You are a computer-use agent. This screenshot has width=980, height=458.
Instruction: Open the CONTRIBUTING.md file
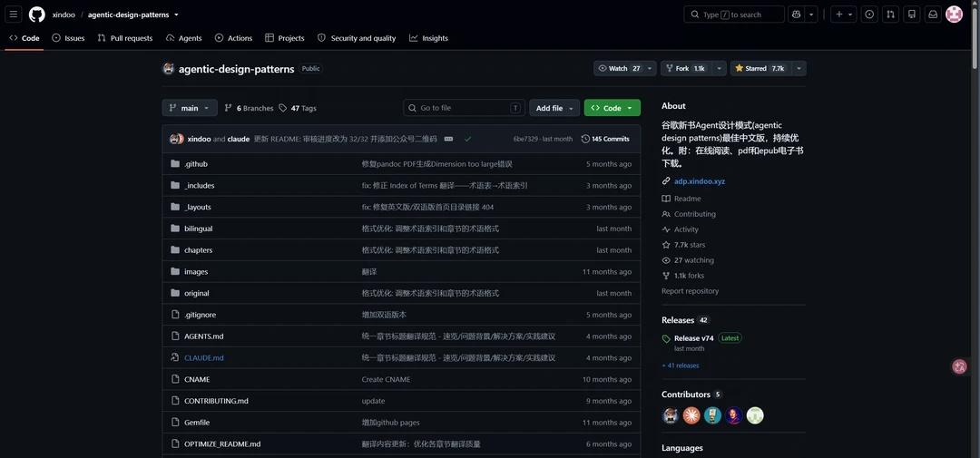click(216, 401)
